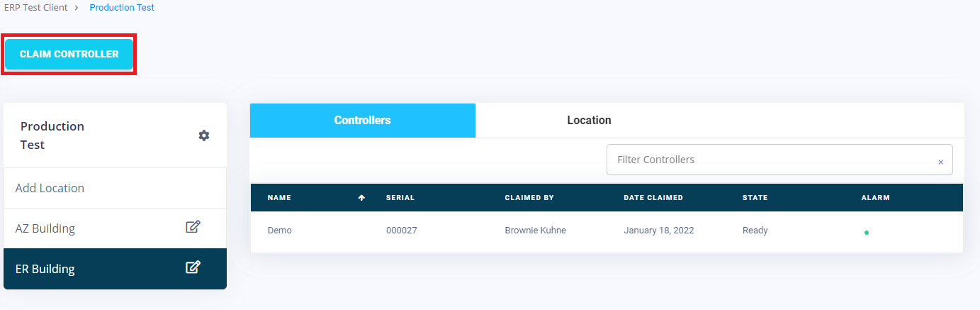The height and width of the screenshot is (310, 980).
Task: Edit the ER Building location
Action: pyautogui.click(x=193, y=268)
